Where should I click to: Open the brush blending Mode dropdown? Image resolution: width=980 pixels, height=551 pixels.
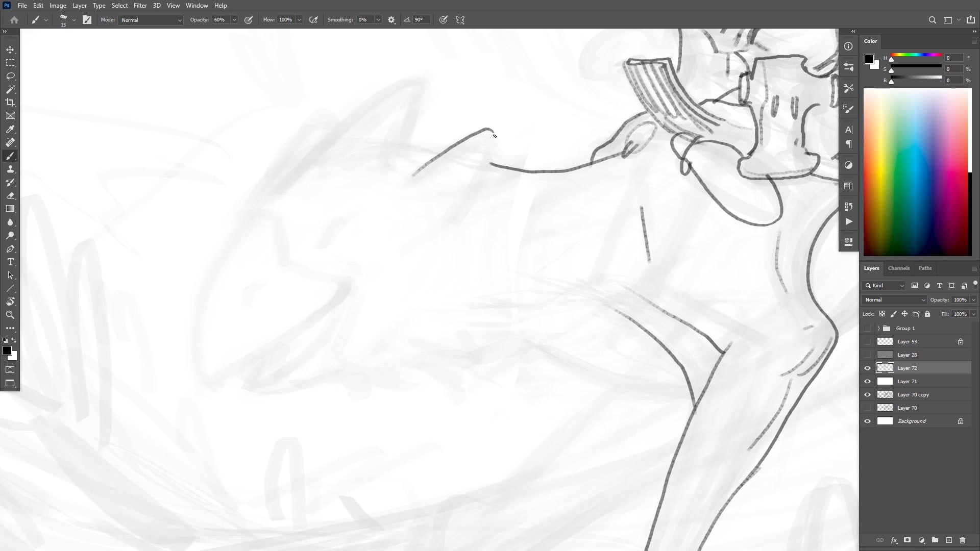151,20
